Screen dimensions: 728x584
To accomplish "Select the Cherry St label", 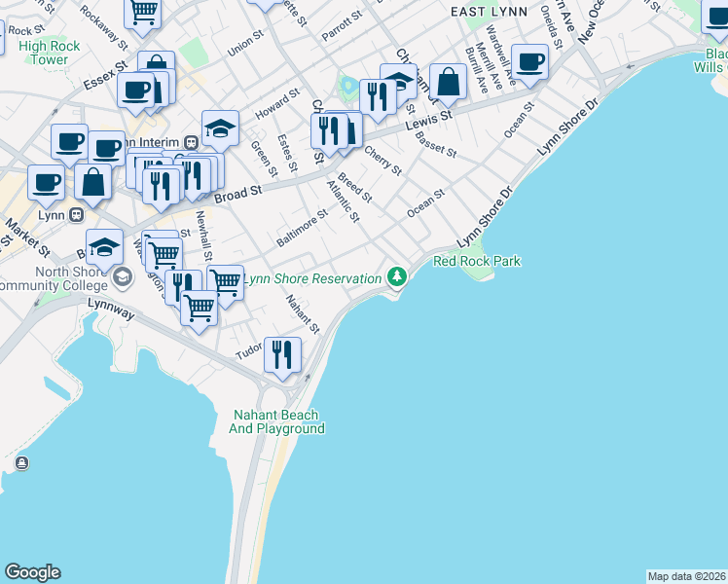I will pyautogui.click(x=383, y=161).
